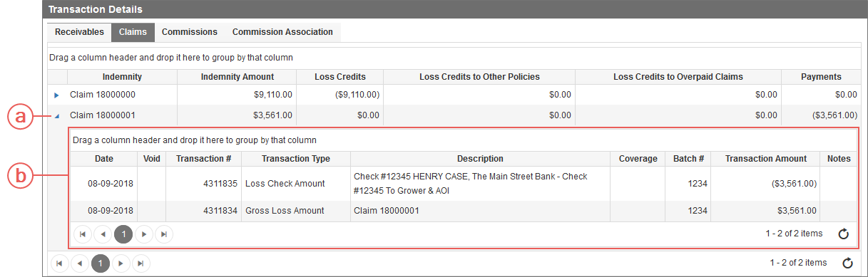Collapse Claim 18000001 row
The width and height of the screenshot is (868, 277).
57,115
